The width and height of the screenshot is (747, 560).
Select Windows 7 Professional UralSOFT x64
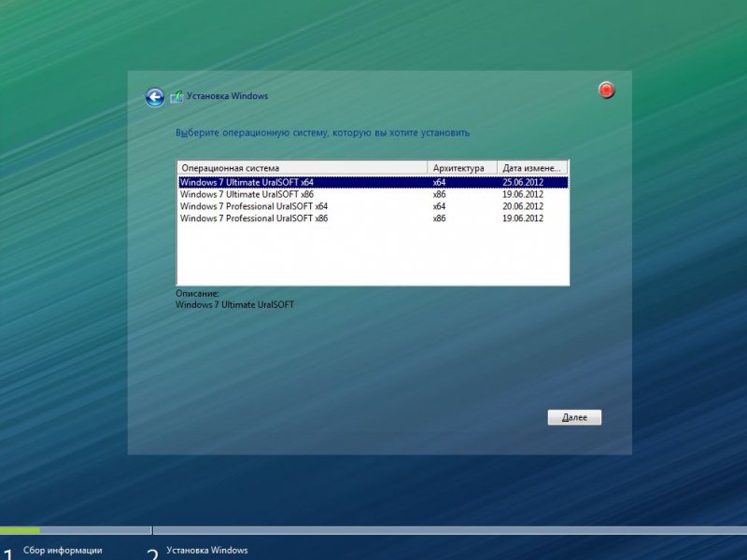point(373,206)
